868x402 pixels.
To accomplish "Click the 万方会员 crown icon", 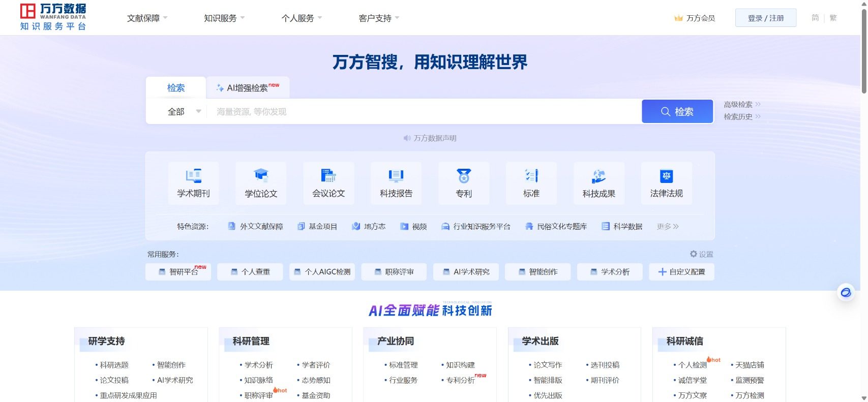I will (678, 18).
